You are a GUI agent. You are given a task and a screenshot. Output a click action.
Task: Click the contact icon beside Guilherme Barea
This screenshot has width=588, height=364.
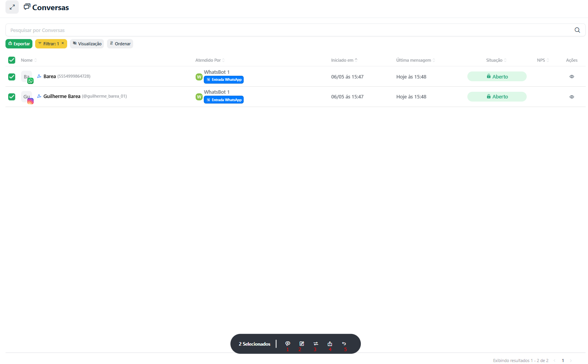pos(39,96)
